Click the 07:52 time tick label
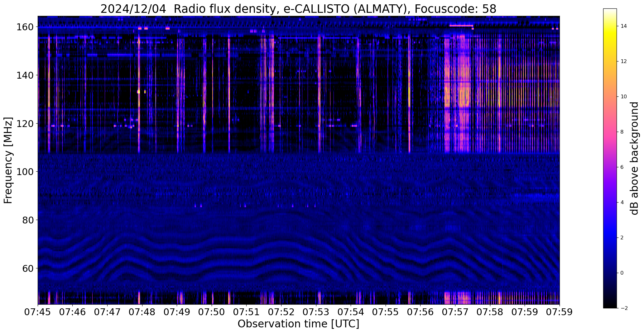 point(281,312)
